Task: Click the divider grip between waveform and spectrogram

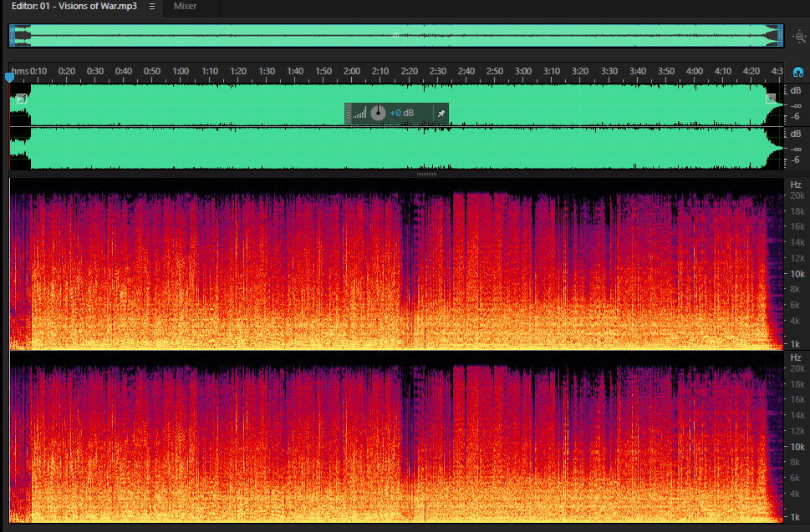Action: click(426, 174)
